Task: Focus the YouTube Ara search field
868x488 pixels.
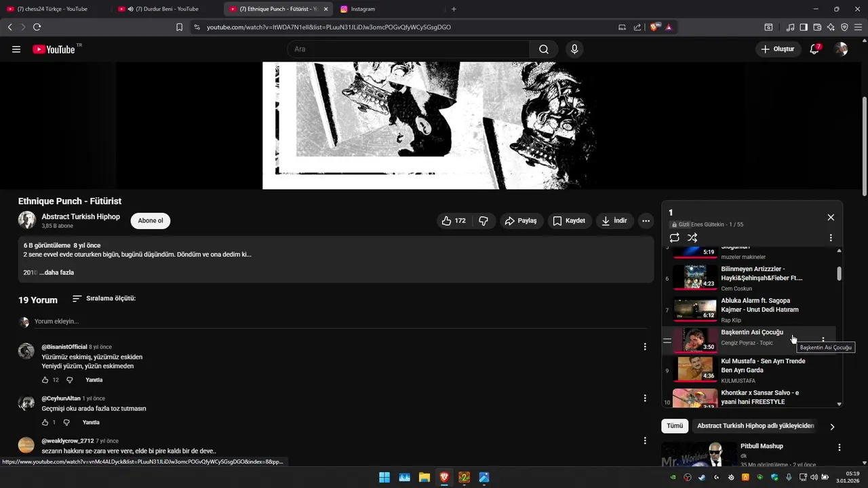Action: [x=408, y=49]
